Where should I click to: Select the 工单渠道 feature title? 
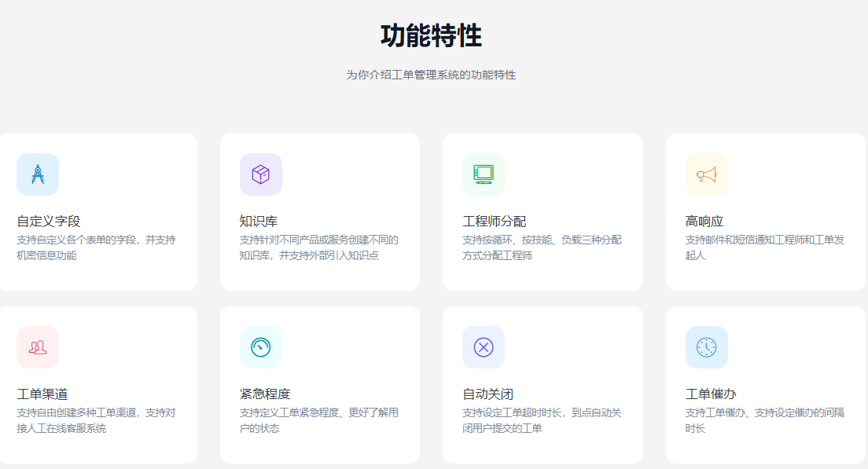[x=42, y=394]
